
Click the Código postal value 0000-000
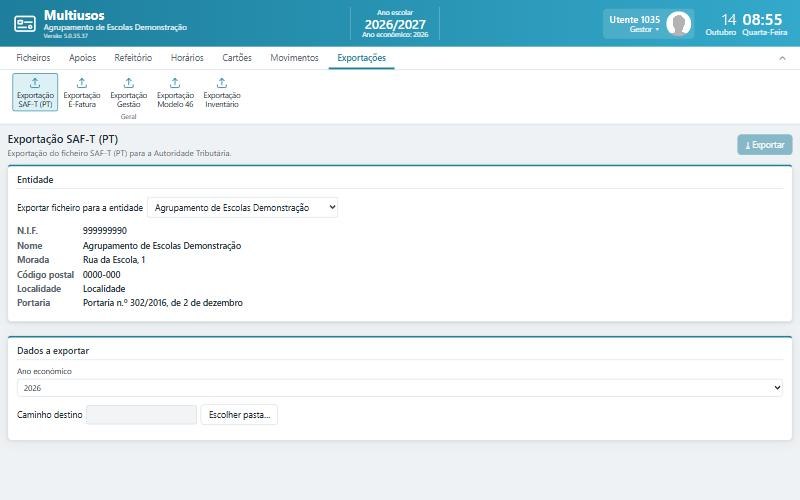102,274
